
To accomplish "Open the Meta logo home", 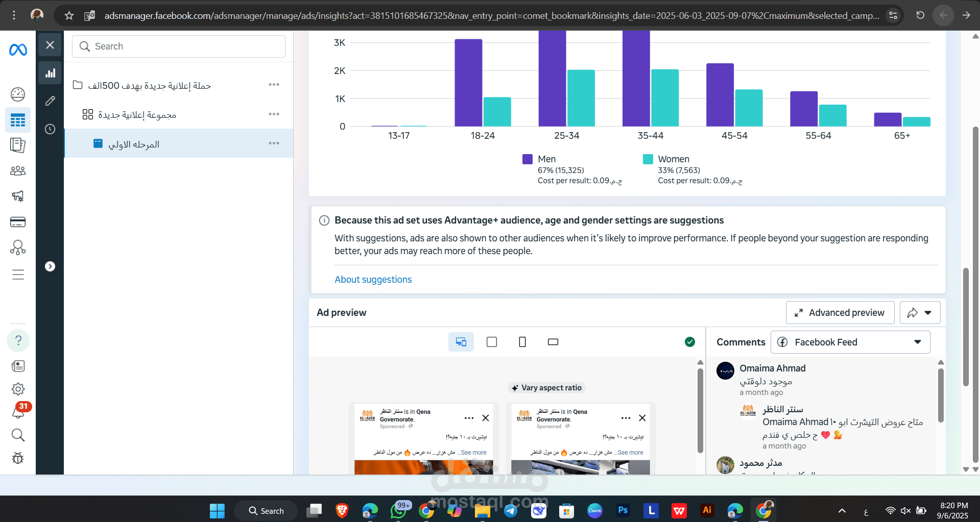I will (18, 49).
